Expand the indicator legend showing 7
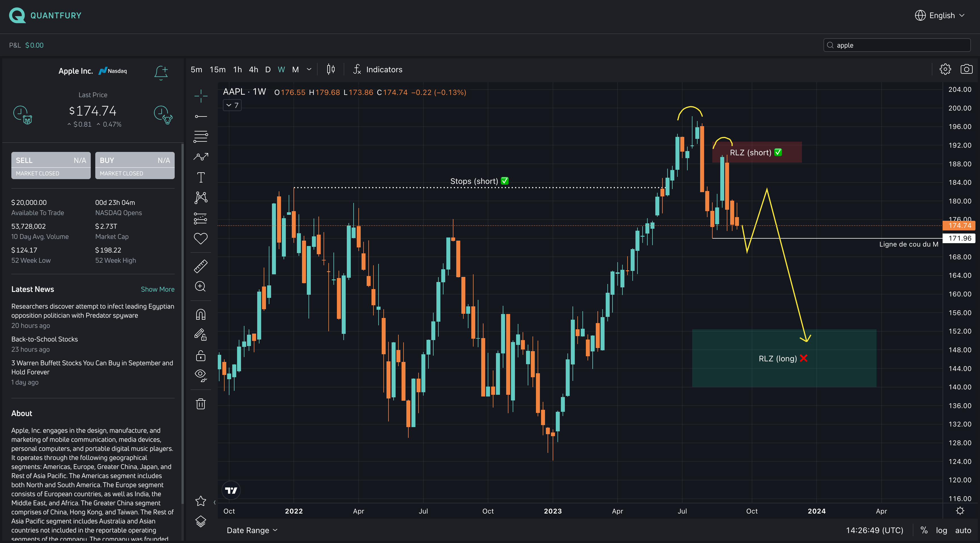Screen dimensions: 980x543 click(x=232, y=105)
